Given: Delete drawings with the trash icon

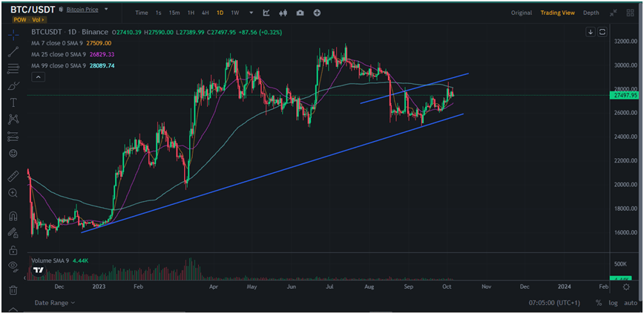Looking at the screenshot, I should tap(13, 290).
